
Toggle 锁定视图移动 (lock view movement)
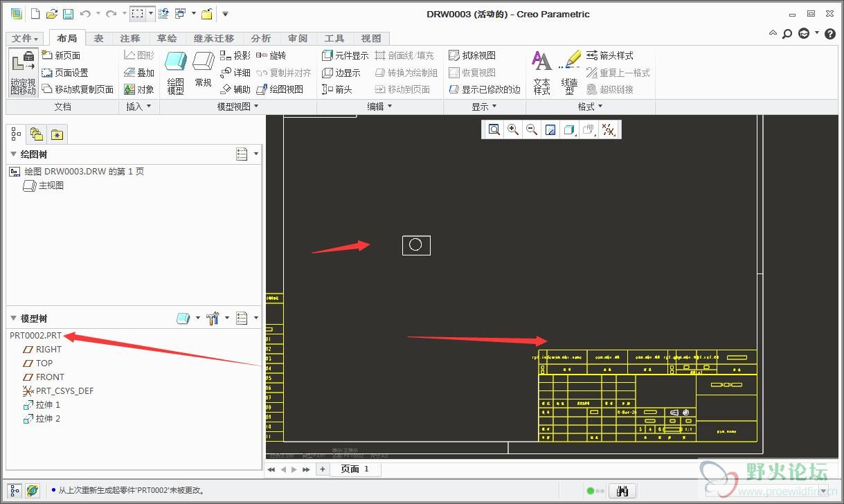23,73
